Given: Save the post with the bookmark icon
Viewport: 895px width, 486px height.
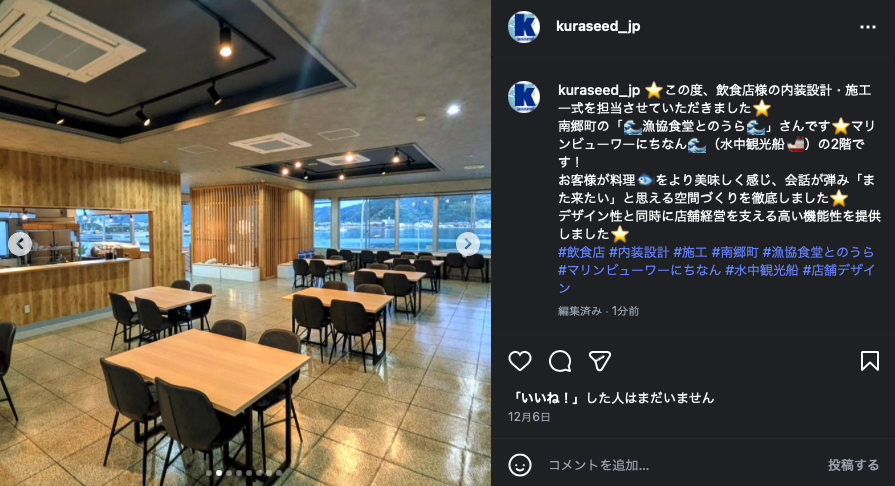Looking at the screenshot, I should click(869, 361).
